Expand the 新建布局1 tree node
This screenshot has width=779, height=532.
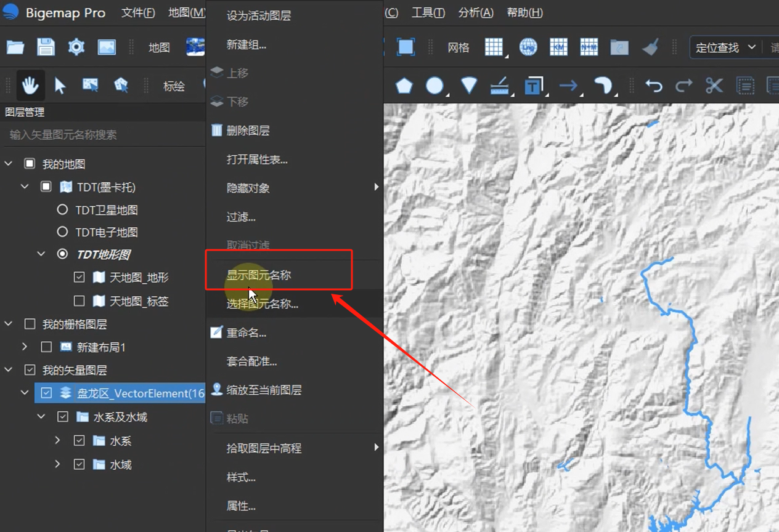tap(25, 347)
